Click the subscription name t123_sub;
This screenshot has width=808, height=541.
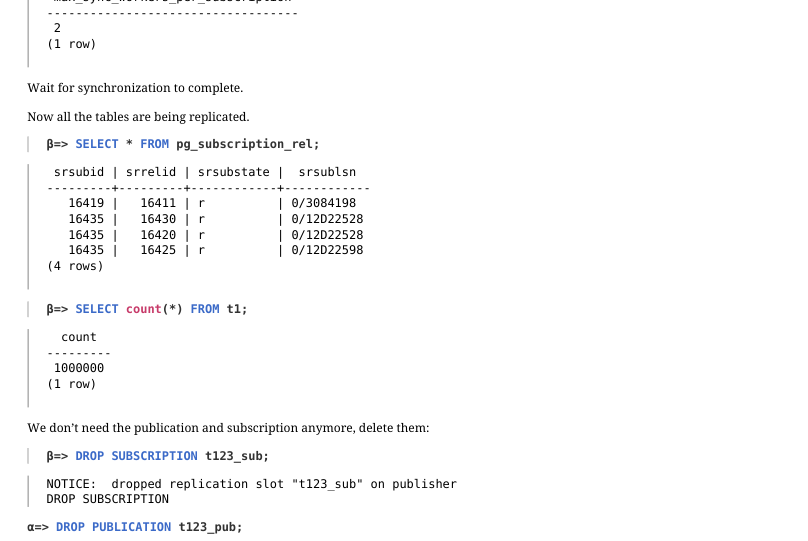237,457
